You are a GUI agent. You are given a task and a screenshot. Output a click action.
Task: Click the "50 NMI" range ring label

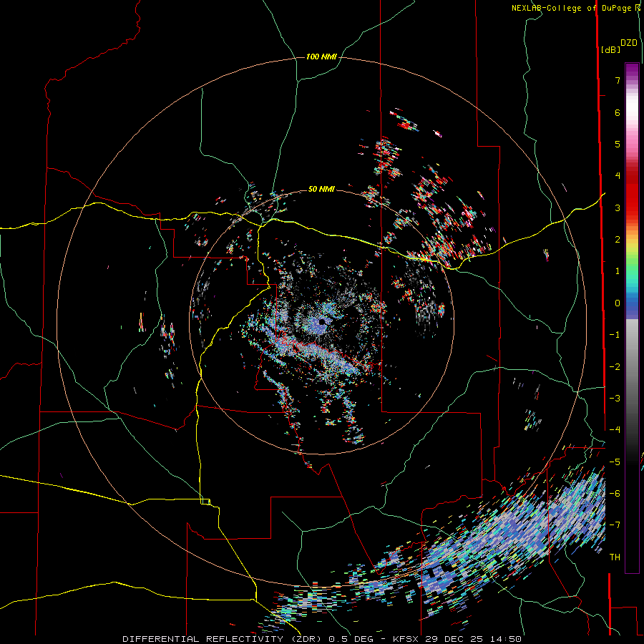[x=321, y=190]
